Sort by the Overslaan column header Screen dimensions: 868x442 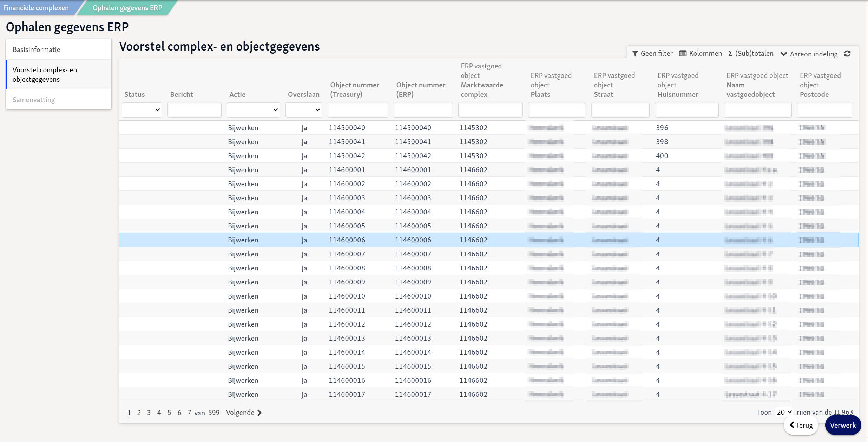304,94
